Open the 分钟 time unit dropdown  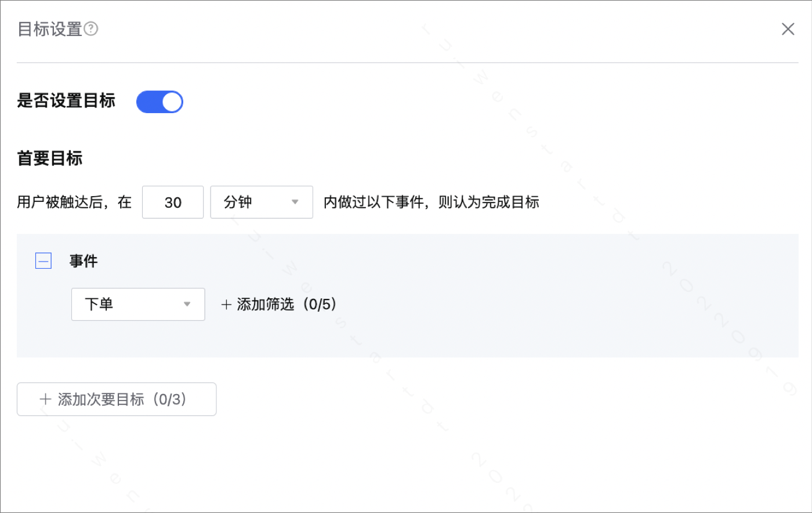[x=262, y=202]
